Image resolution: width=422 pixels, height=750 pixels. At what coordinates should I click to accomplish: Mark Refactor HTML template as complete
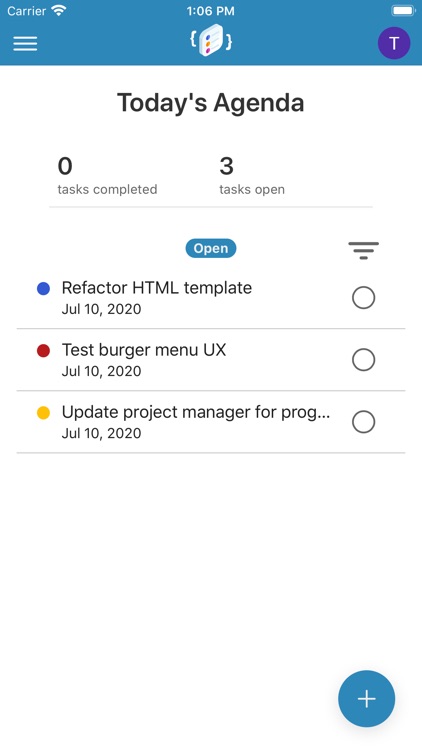[x=364, y=298]
